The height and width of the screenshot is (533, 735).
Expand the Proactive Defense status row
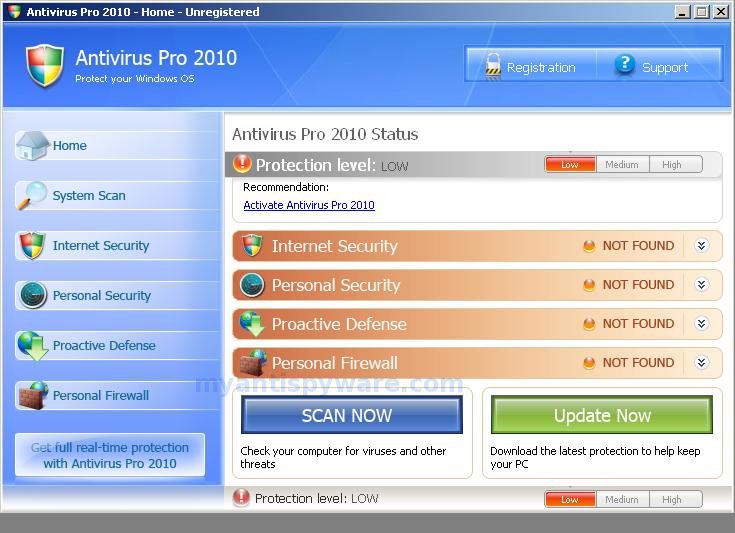coord(701,323)
